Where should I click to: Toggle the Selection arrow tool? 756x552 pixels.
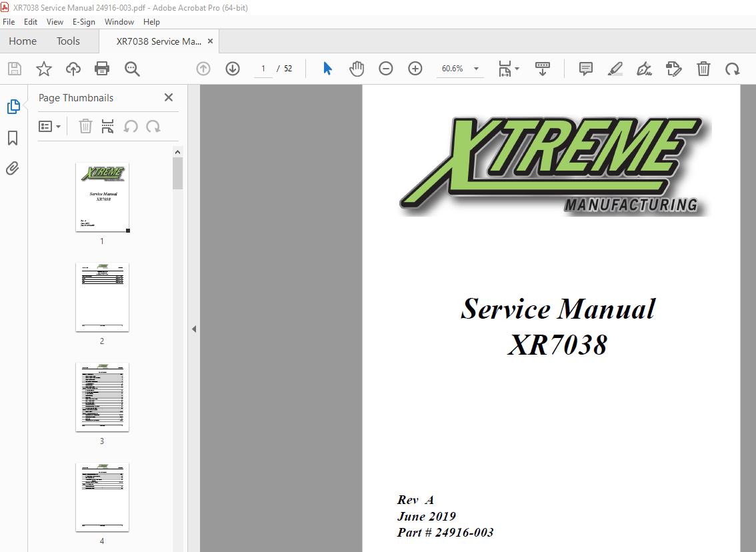(x=327, y=68)
